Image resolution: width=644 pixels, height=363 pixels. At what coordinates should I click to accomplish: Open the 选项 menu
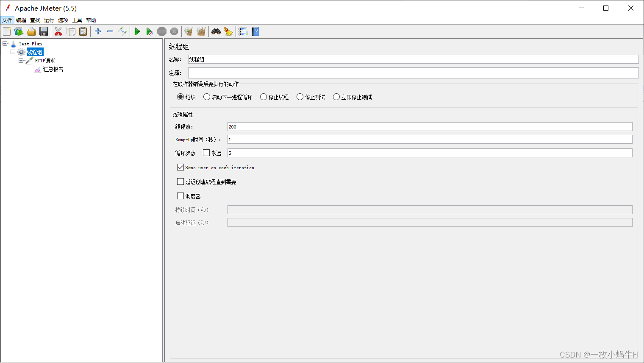(x=63, y=20)
